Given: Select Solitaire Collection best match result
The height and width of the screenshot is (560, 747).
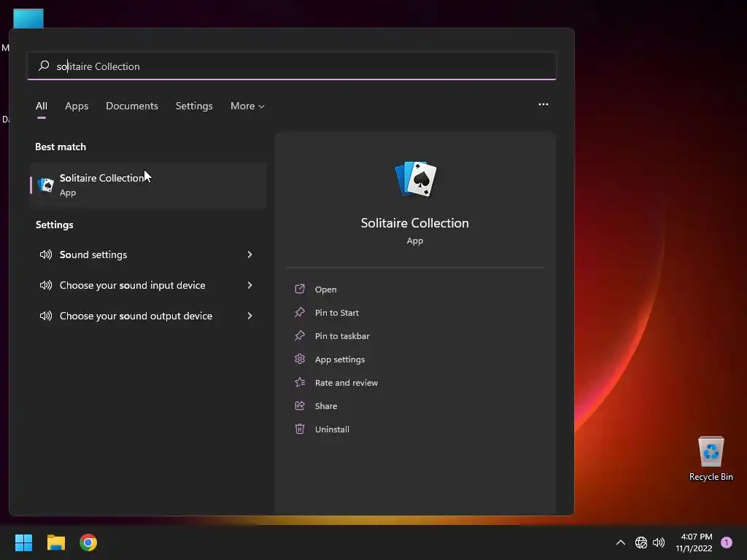Looking at the screenshot, I should pyautogui.click(x=148, y=184).
